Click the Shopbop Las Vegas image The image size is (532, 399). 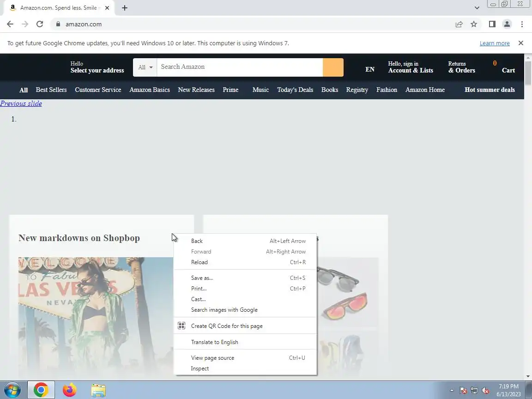(96, 317)
